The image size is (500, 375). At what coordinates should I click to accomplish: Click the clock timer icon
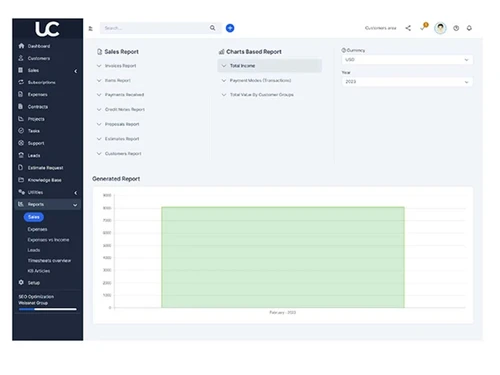[456, 28]
